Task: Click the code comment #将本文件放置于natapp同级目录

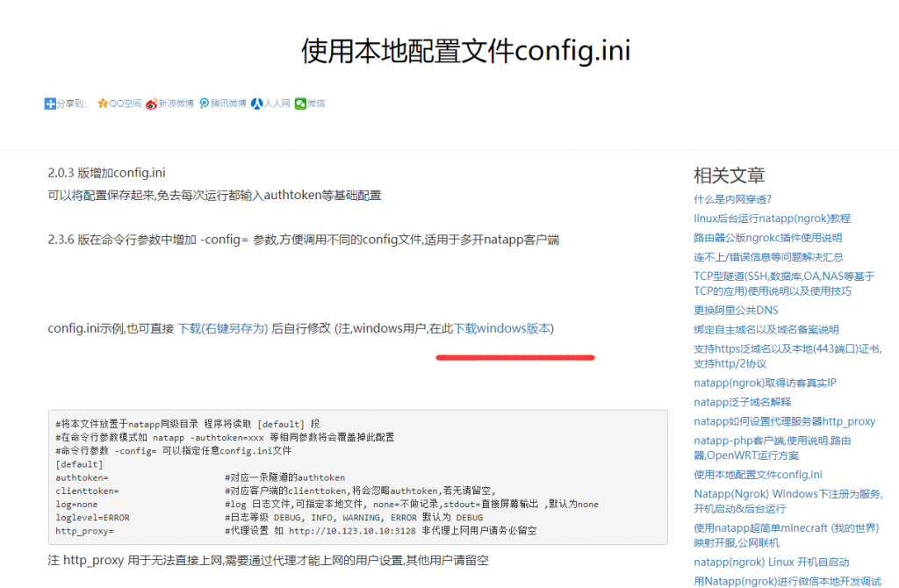Action: [188, 424]
